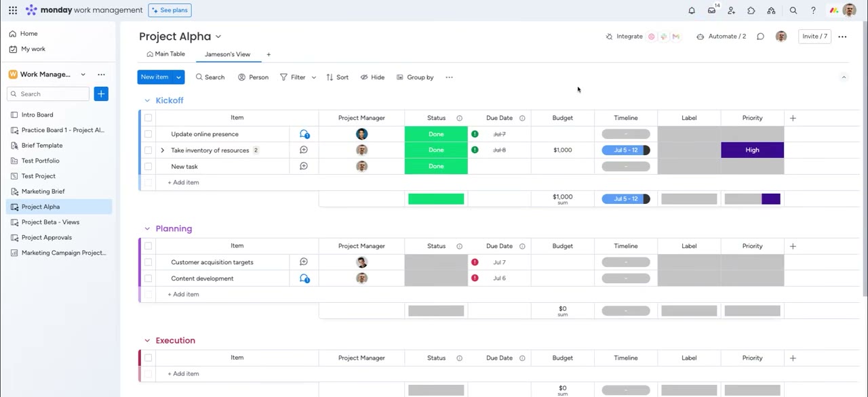The width and height of the screenshot is (868, 397).
Task: Click the Jul 5 - 12 timeline pill in Take inventory row
Action: point(626,150)
